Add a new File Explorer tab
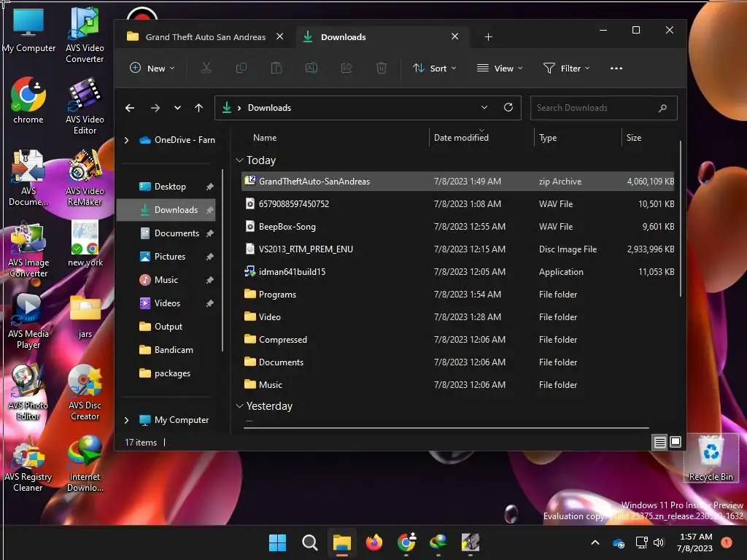This screenshot has height=560, width=747. 488,37
